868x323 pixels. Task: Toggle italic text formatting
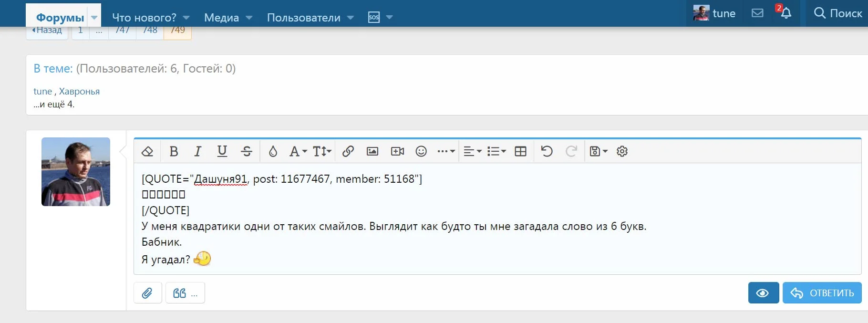[197, 152]
